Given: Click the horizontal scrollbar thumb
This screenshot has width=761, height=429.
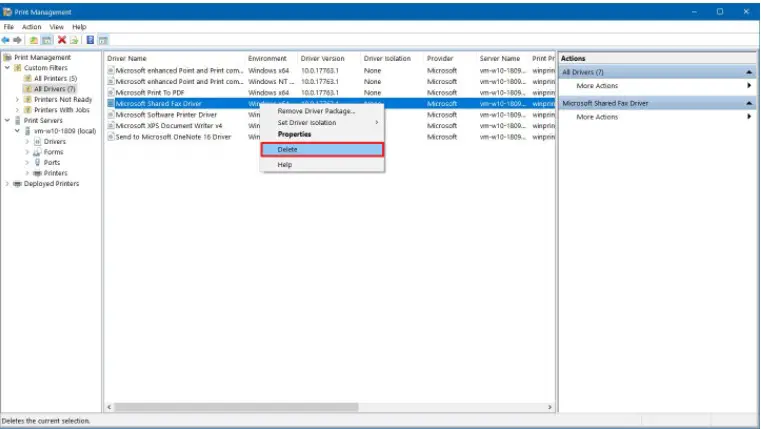Looking at the screenshot, I should (x=236, y=407).
